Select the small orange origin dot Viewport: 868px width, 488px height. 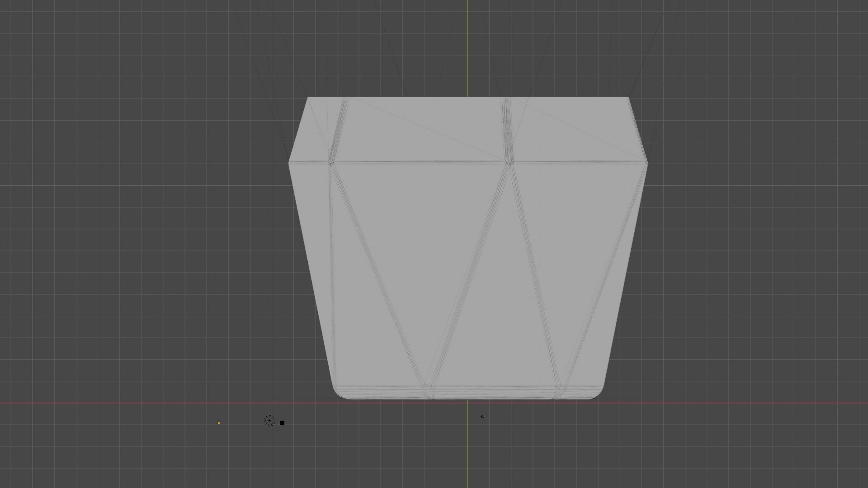pos(219,423)
